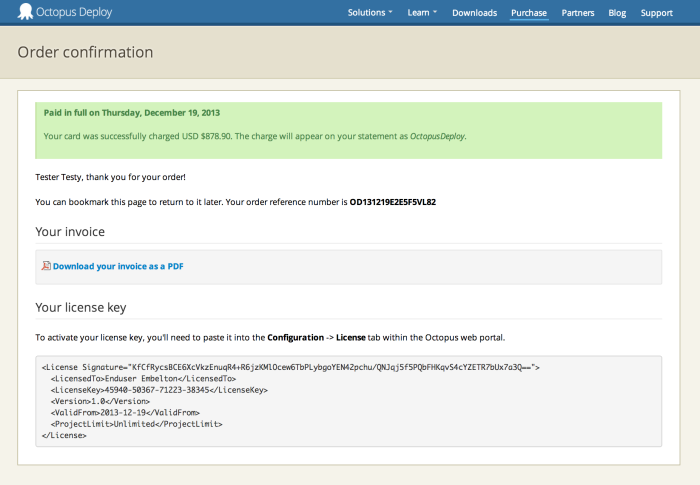The height and width of the screenshot is (485, 700).
Task: Expand the Learn dropdown menu
Action: click(x=422, y=13)
